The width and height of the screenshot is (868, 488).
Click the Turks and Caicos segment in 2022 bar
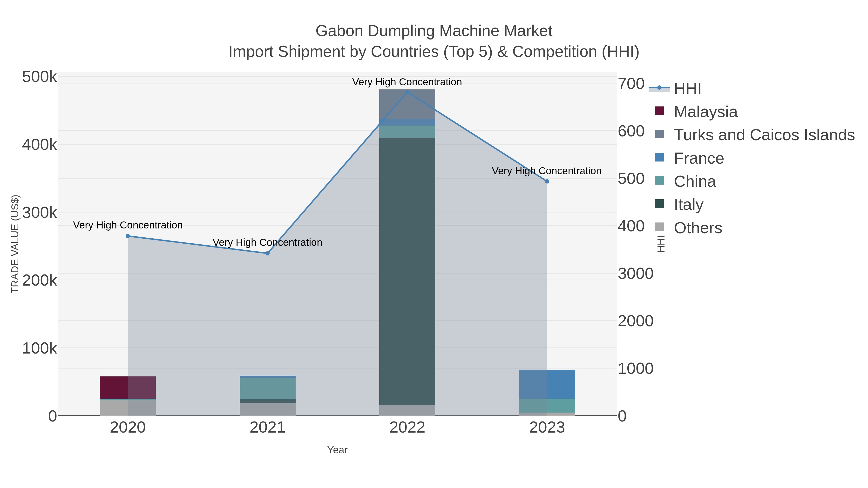[x=407, y=104]
